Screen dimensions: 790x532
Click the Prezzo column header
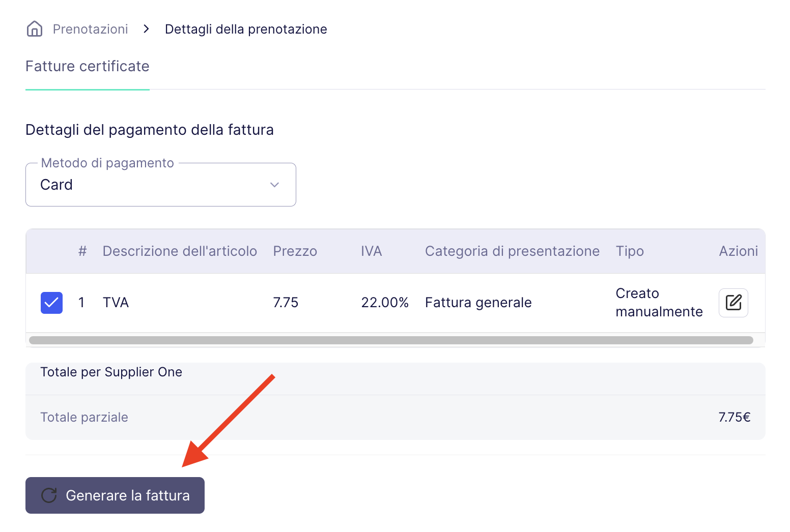[x=295, y=251]
